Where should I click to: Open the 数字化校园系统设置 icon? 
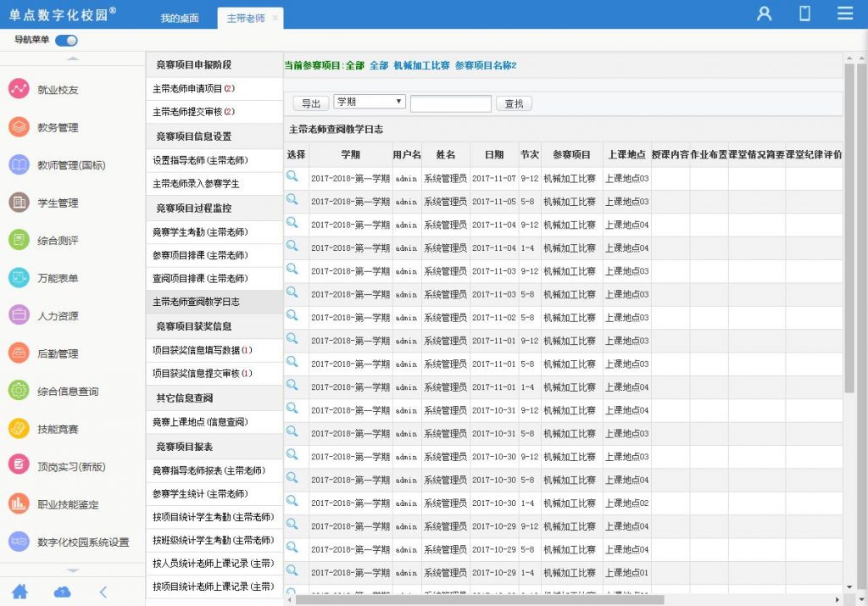tap(19, 542)
